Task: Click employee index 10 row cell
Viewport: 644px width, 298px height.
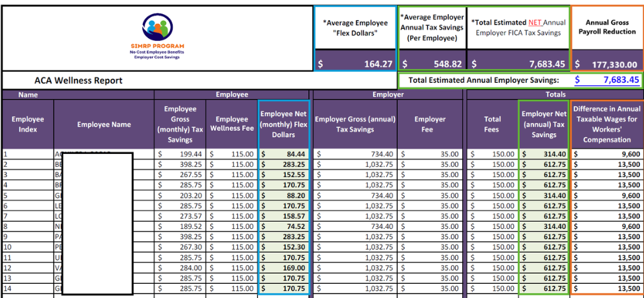Action: (x=28, y=247)
